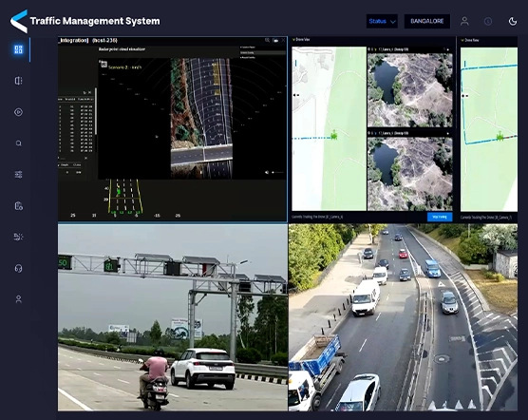Click the Stop Tracking blue button

pos(440,217)
